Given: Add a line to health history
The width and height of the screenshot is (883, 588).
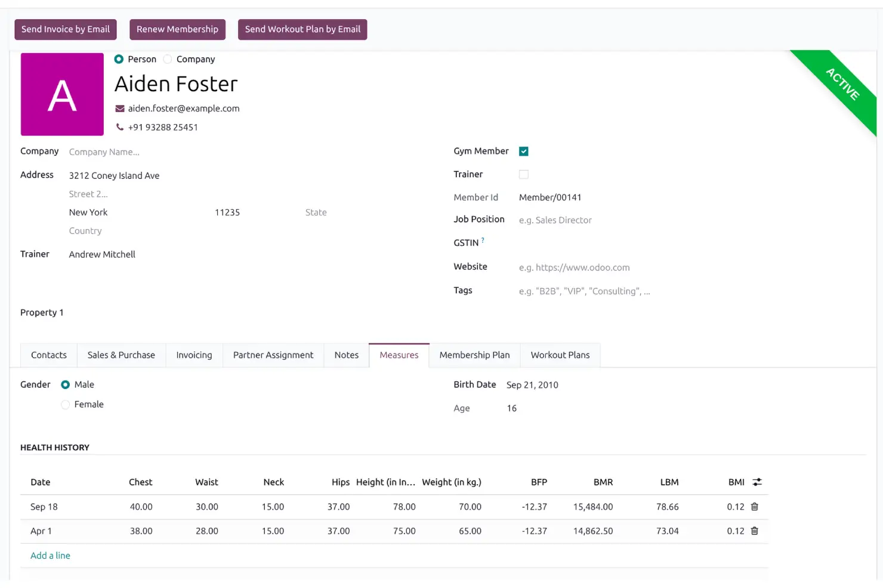Looking at the screenshot, I should [50, 556].
